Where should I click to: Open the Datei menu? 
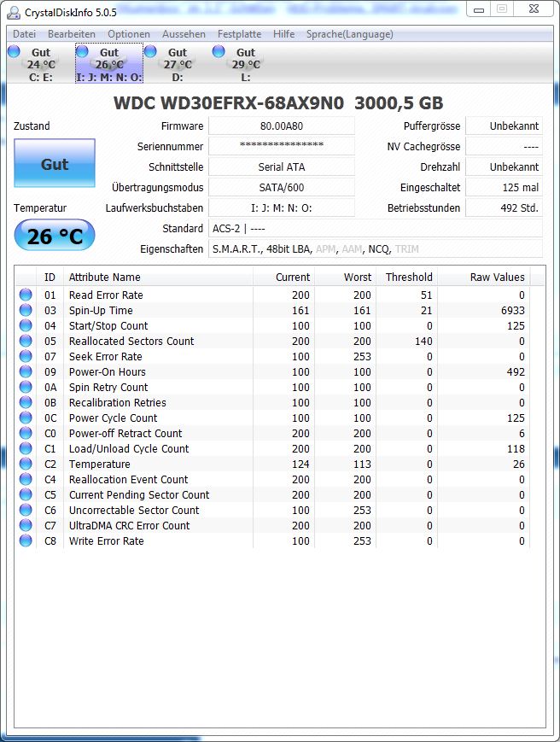coord(24,34)
